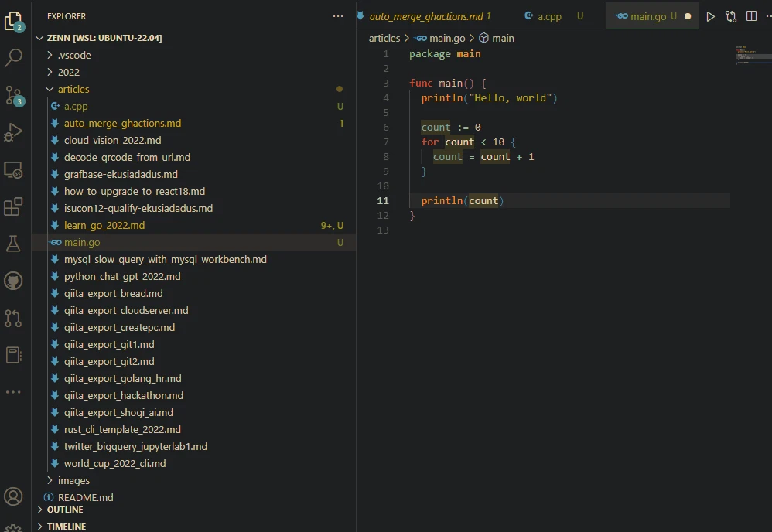The height and width of the screenshot is (532, 772).
Task: Open Run and Debug view
Action: 13,132
